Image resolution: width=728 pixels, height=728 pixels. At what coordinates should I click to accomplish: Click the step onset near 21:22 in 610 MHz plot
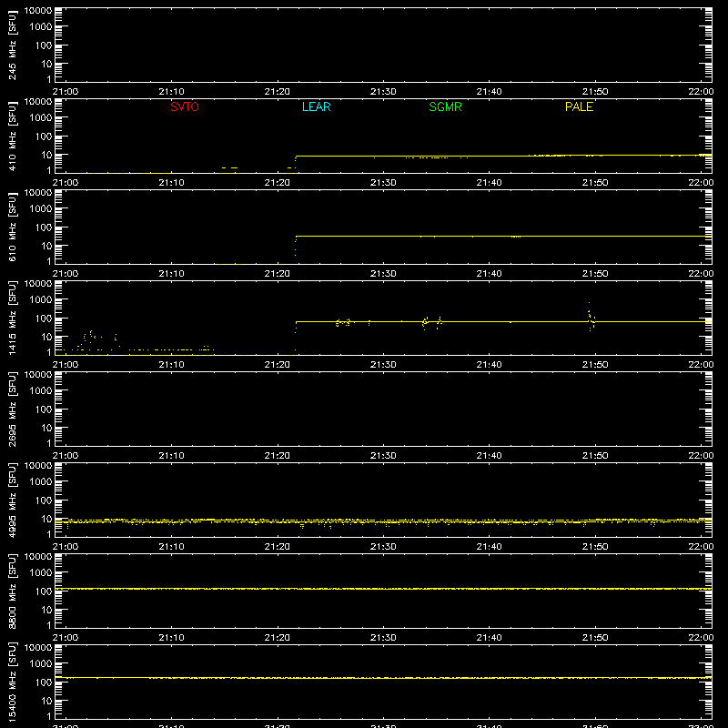point(295,245)
